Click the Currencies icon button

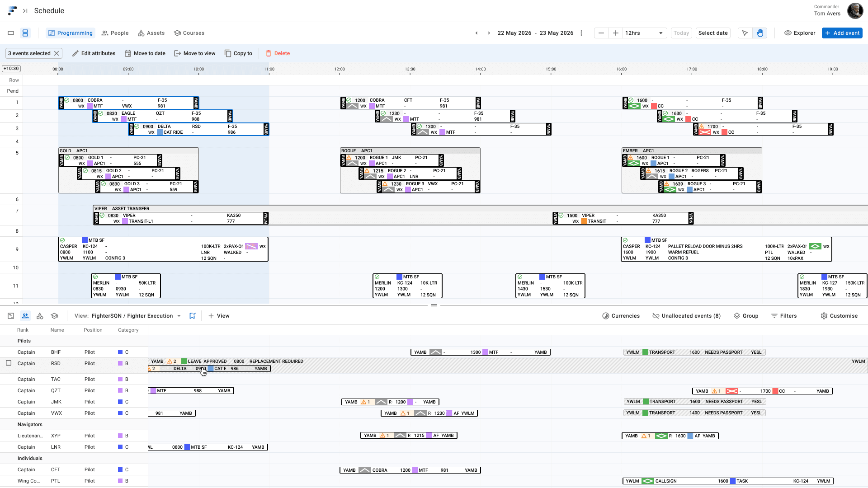pos(621,316)
